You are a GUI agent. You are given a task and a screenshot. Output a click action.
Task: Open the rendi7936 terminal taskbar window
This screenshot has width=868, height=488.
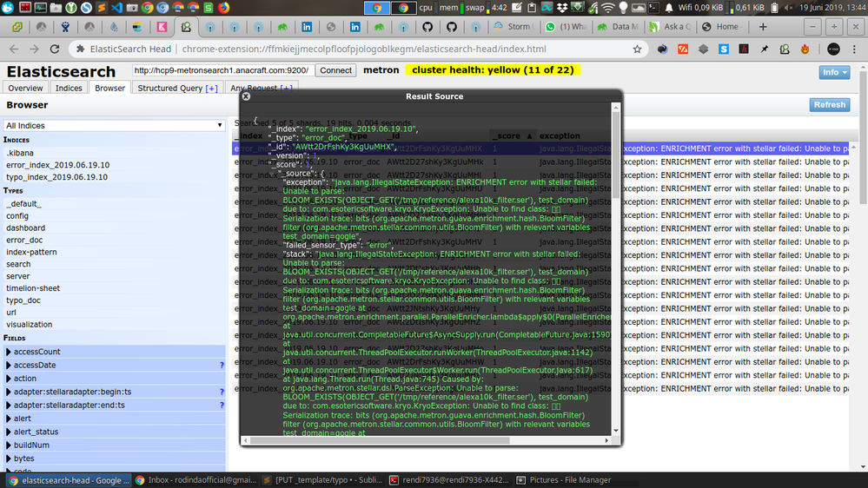point(449,480)
